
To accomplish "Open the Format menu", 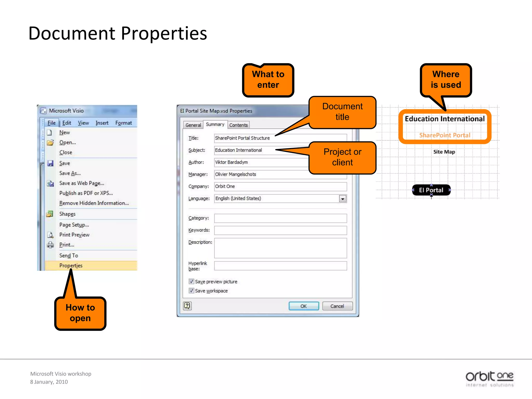I will (123, 123).
